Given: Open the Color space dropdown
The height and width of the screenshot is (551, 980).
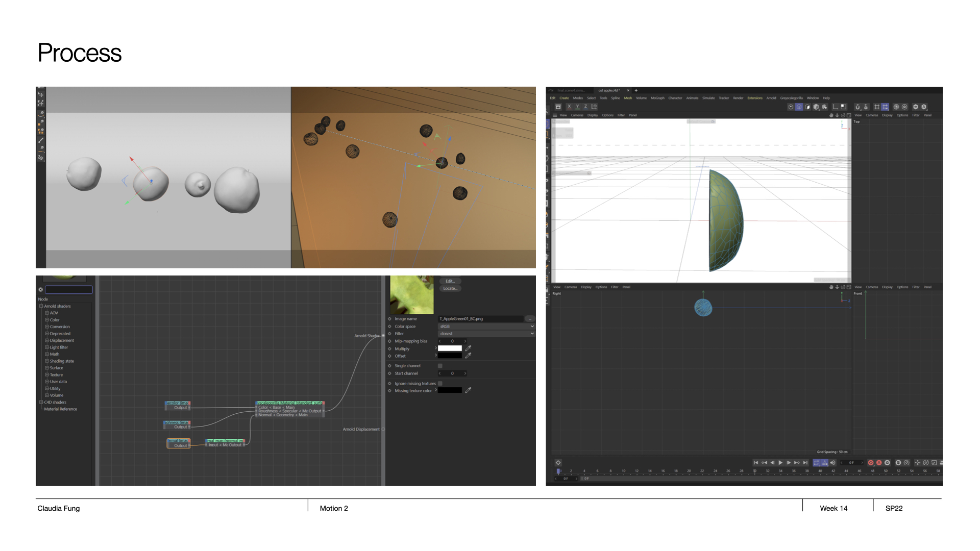Looking at the screenshot, I should [486, 327].
